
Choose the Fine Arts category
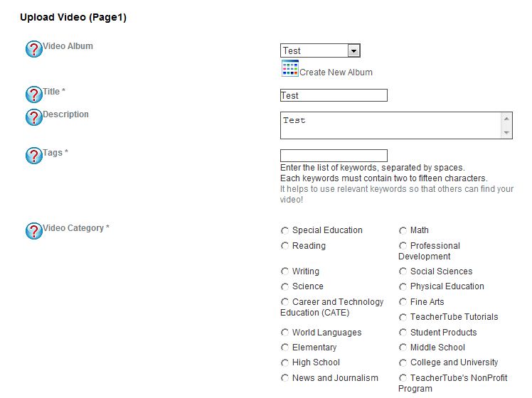403,302
